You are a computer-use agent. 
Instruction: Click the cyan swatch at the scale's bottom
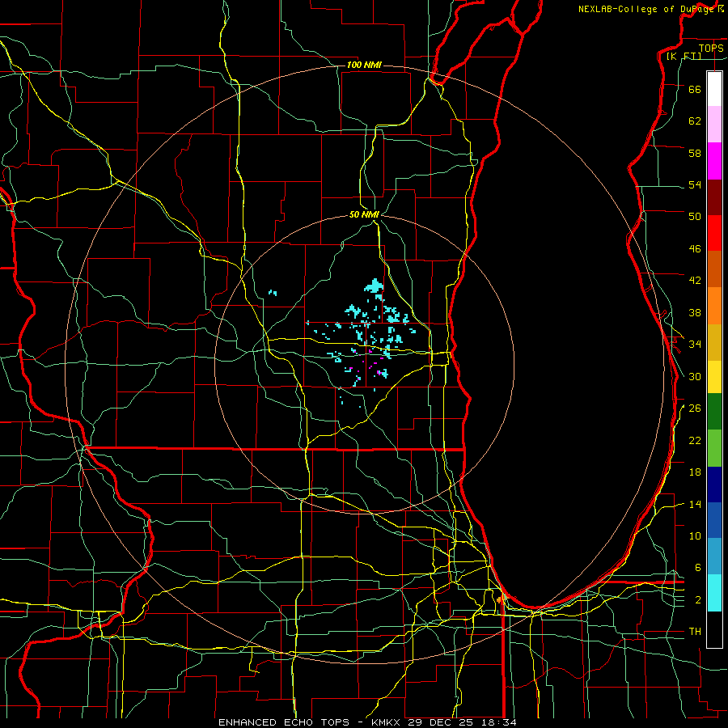(714, 593)
